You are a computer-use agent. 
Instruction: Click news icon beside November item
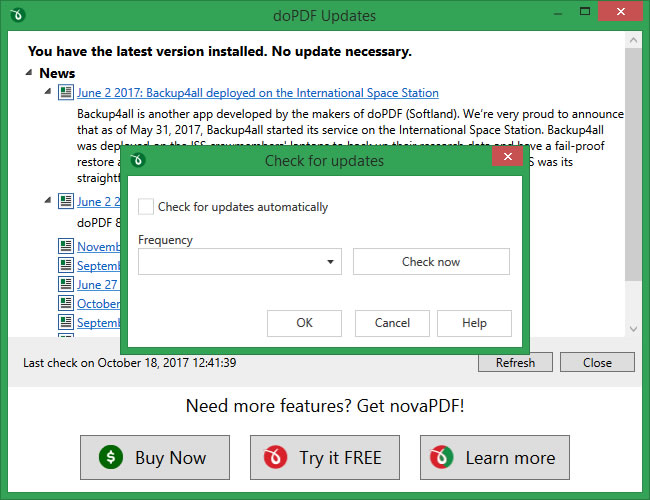65,246
